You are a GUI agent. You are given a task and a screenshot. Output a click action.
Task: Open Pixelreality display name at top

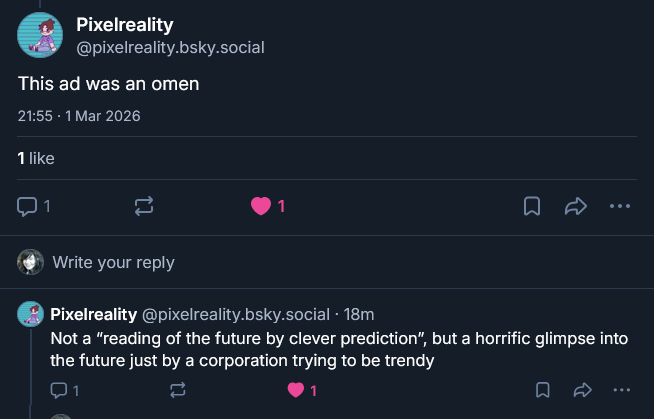(x=124, y=25)
